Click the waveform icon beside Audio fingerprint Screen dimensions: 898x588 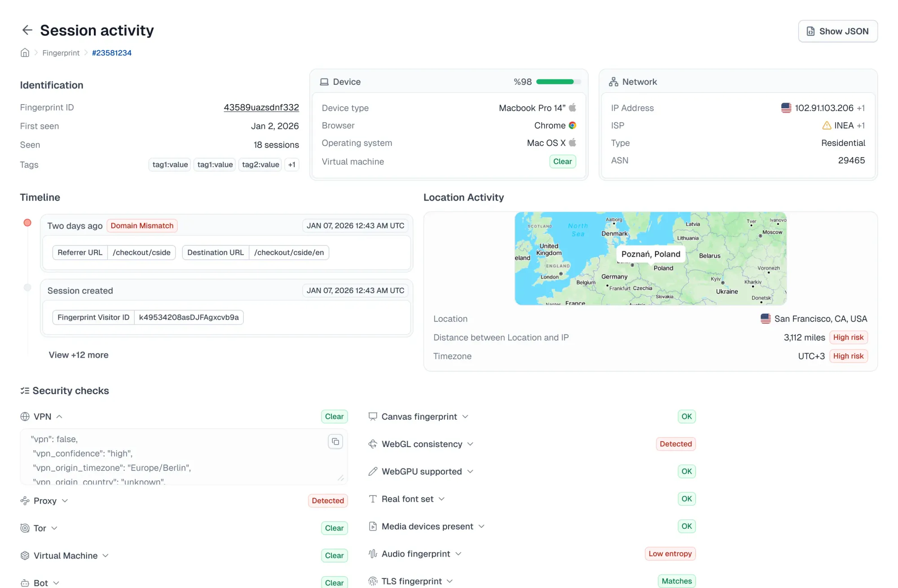[x=372, y=553]
